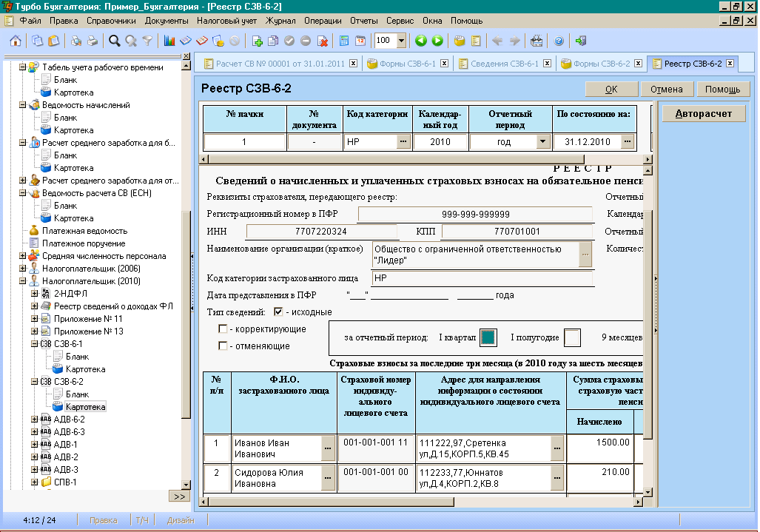Click the green left arrow navigation icon
This screenshot has height=532, width=760.
pos(421,41)
